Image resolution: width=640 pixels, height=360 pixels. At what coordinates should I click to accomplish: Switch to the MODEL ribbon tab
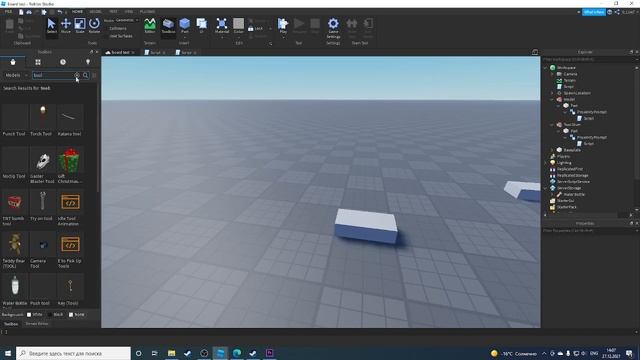tap(96, 12)
